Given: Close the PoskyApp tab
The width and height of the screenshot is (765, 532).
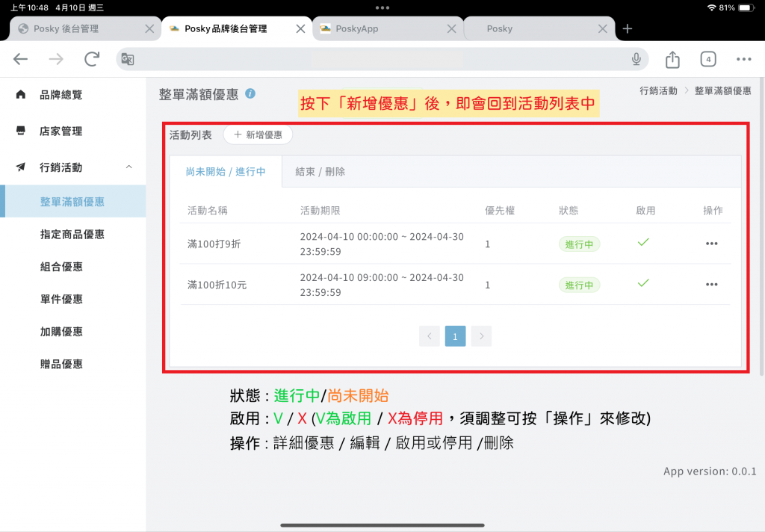Looking at the screenshot, I should coord(452,29).
